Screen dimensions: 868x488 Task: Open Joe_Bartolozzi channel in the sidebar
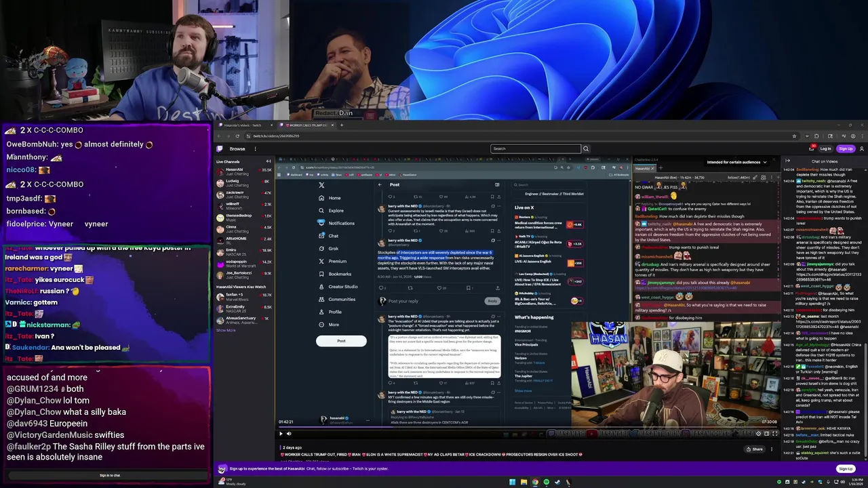click(244, 274)
